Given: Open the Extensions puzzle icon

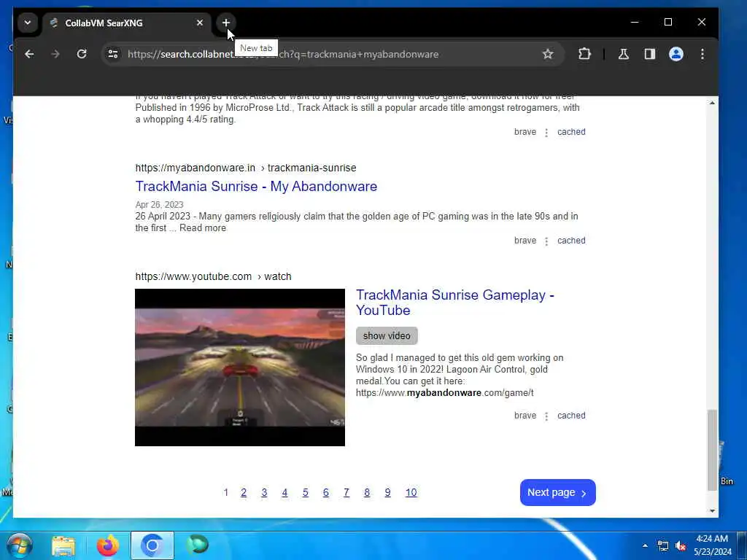Looking at the screenshot, I should (x=584, y=54).
